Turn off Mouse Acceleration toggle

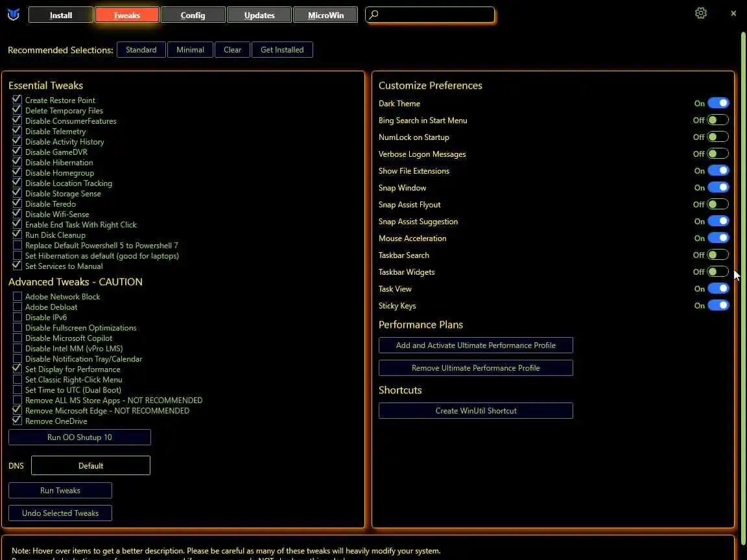click(x=718, y=238)
